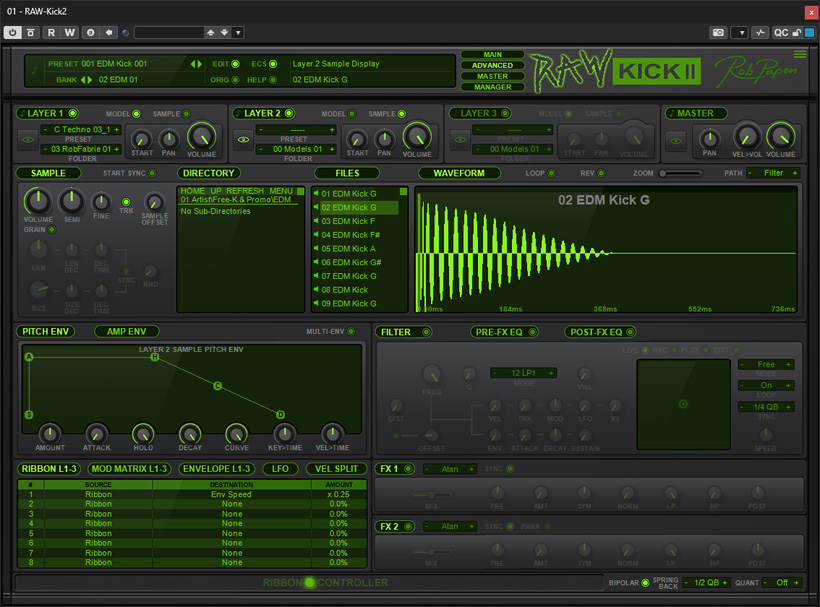Click the KEY>TIME knob
The image size is (820, 607).
click(x=284, y=433)
